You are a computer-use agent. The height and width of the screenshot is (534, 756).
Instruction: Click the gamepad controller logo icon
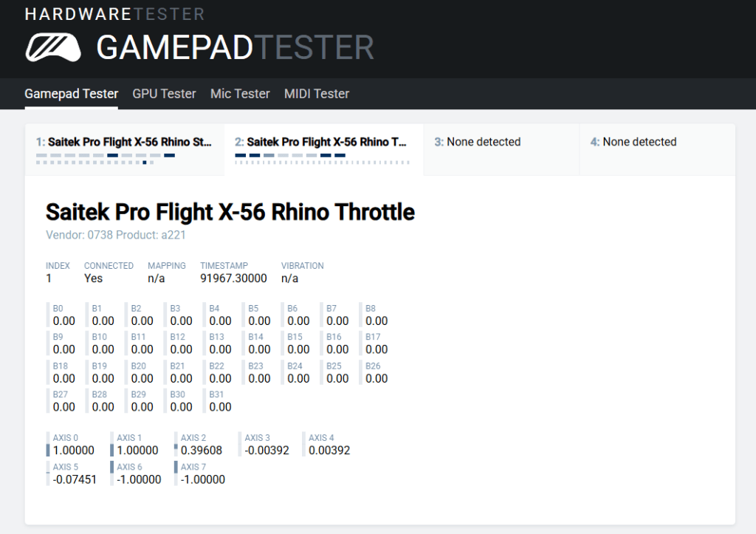[53, 47]
